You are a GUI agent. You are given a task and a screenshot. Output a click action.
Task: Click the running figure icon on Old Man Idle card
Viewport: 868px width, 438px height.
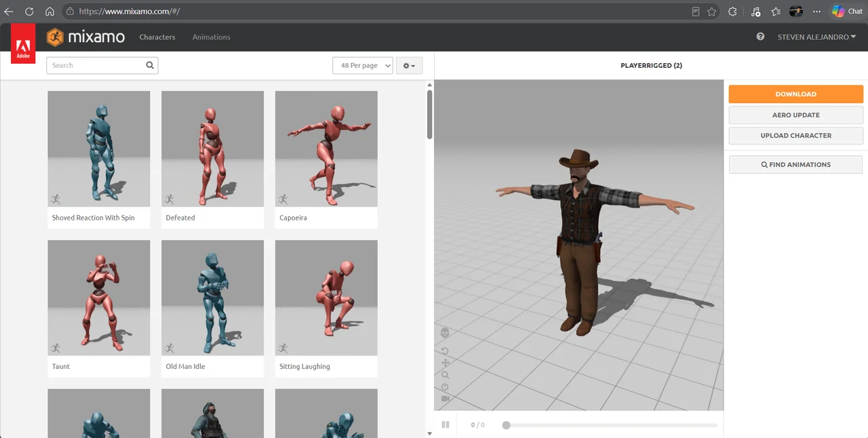170,348
